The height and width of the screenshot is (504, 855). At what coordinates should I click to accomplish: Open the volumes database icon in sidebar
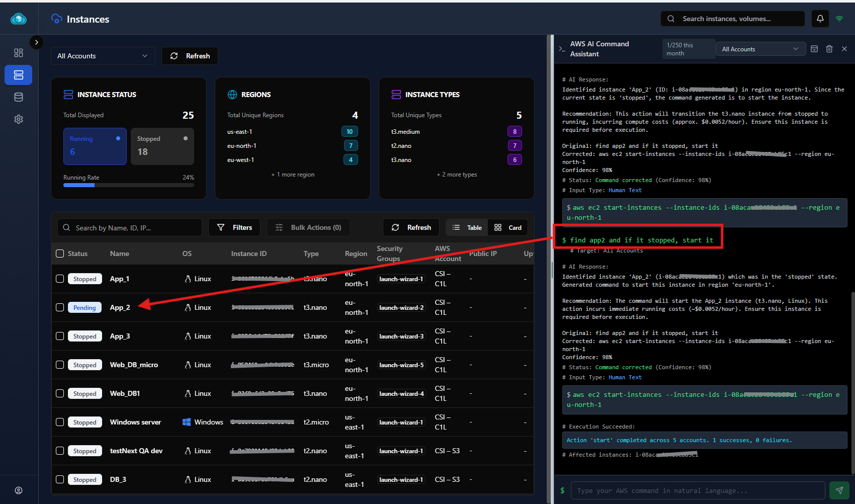coord(19,97)
